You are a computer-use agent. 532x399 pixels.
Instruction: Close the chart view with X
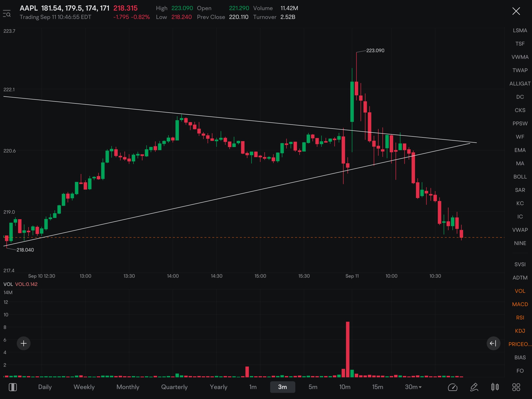coord(516,11)
